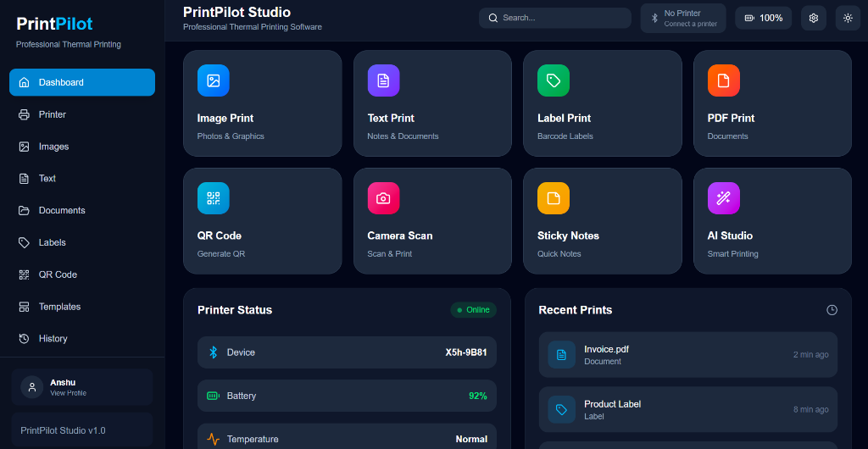Click the Online status badge
The image size is (868, 449).
point(473,310)
